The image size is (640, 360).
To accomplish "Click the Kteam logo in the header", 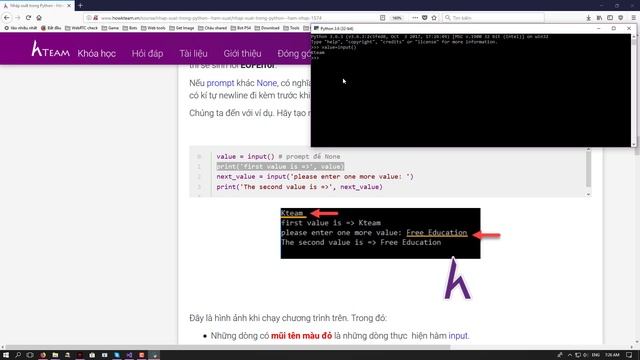I will pos(50,49).
